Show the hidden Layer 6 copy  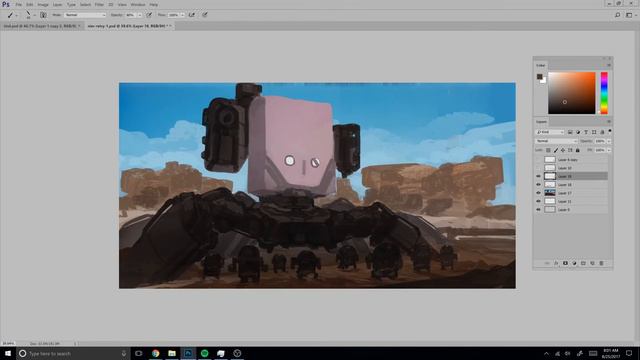pos(538,160)
